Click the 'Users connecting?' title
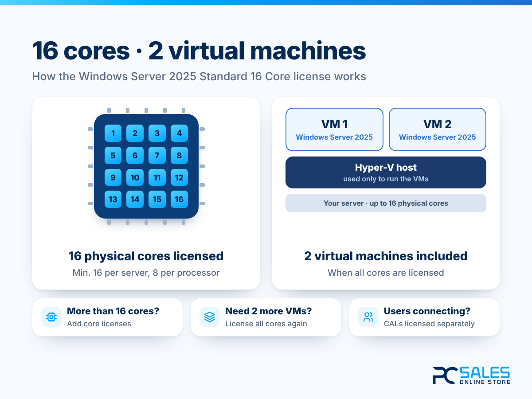This screenshot has height=399, width=532. [x=427, y=311]
